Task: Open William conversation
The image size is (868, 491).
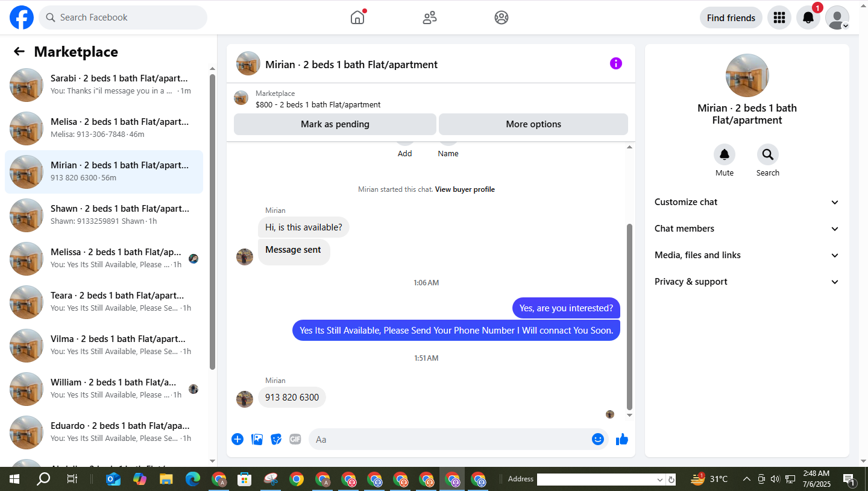Action: coord(104,389)
